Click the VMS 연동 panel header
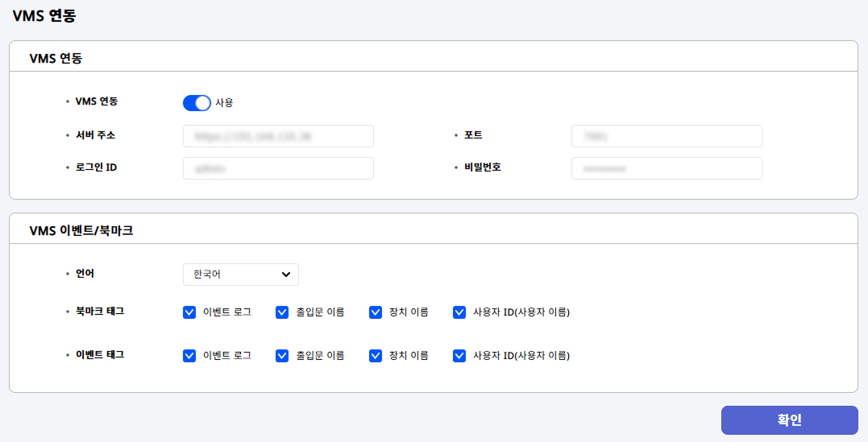Viewport: 868px width, 442px height. coord(56,58)
